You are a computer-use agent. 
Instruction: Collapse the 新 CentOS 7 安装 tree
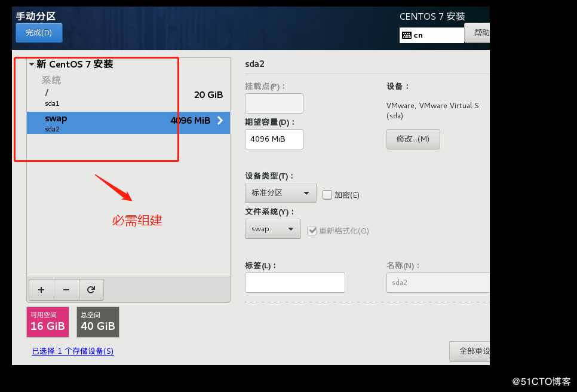coord(32,64)
